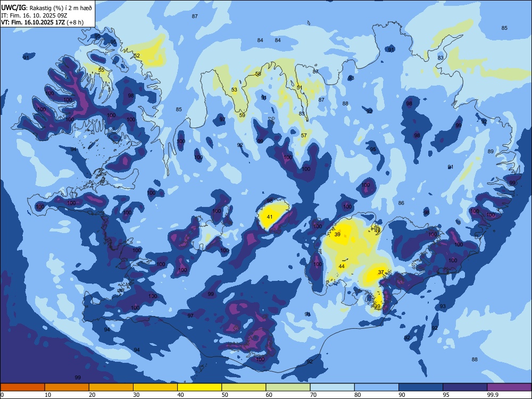
Task: Click the humidity value '59' on the map
Action: (242, 115)
